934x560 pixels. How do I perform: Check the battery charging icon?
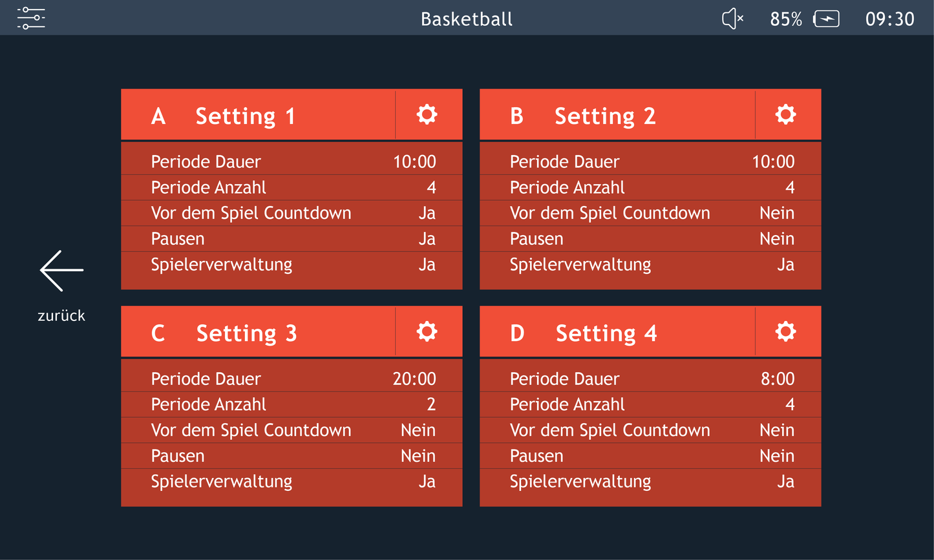tap(827, 18)
